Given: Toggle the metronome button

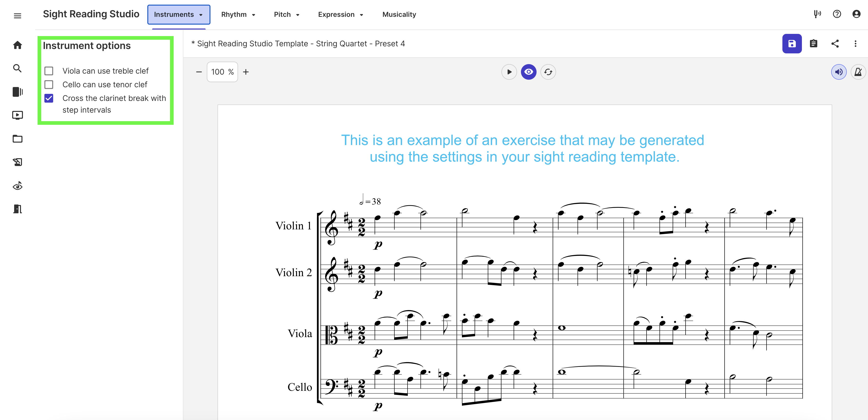Looking at the screenshot, I should [x=858, y=72].
